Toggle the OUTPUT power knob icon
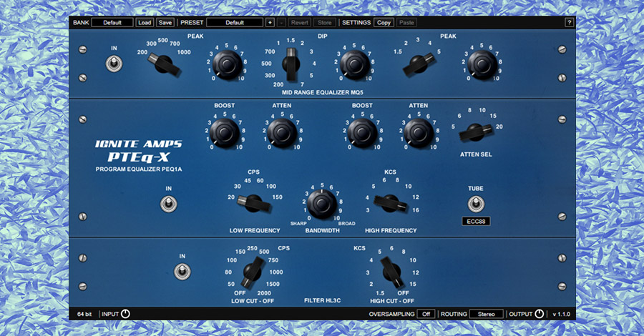 (x=539, y=314)
